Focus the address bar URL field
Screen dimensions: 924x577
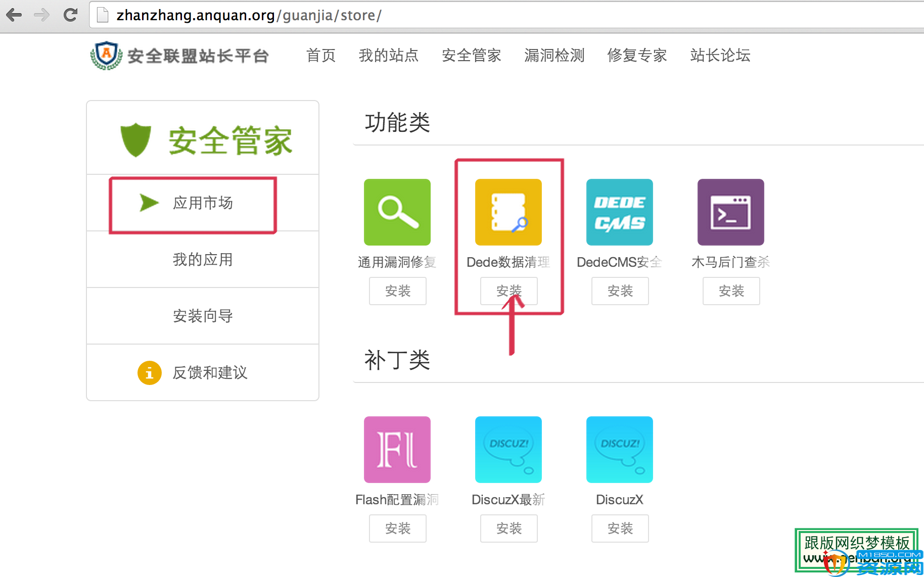tap(505, 15)
